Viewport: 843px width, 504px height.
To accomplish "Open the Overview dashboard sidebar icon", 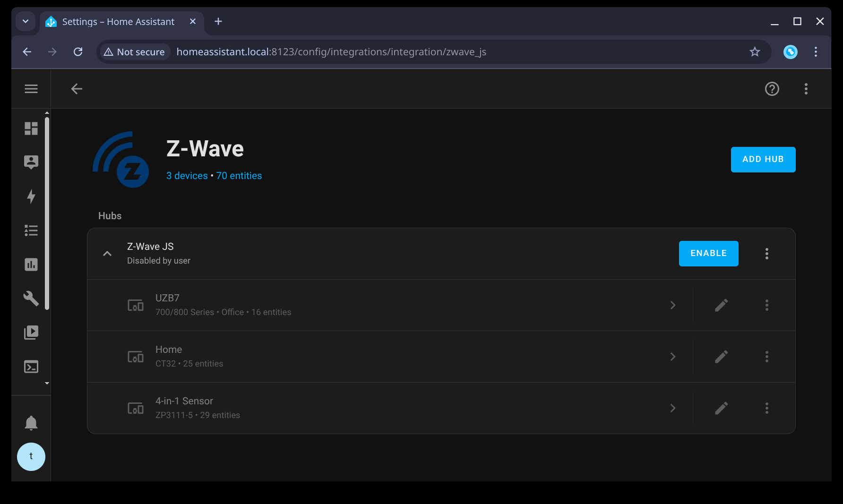I will tap(31, 128).
